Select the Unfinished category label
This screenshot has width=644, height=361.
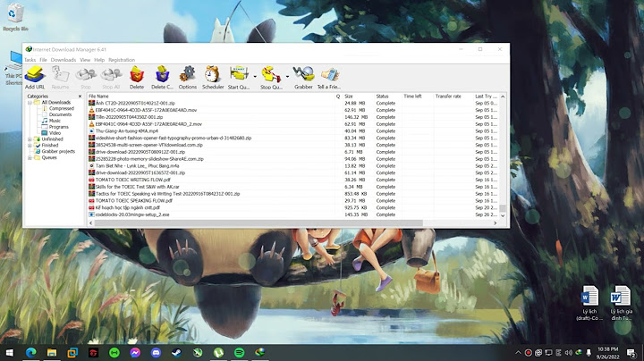(x=52, y=139)
